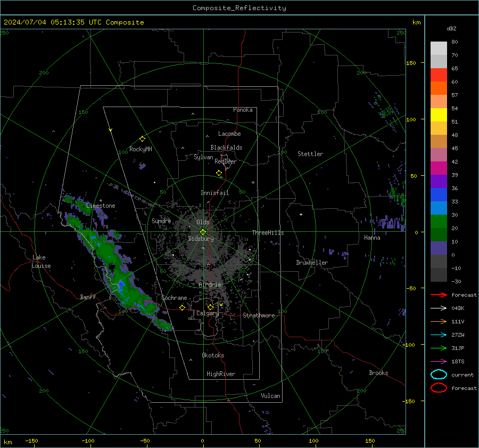Screen dimensions: 479x448
Task: Click the yellow diamond marker above Calgary
Action: 210,307
